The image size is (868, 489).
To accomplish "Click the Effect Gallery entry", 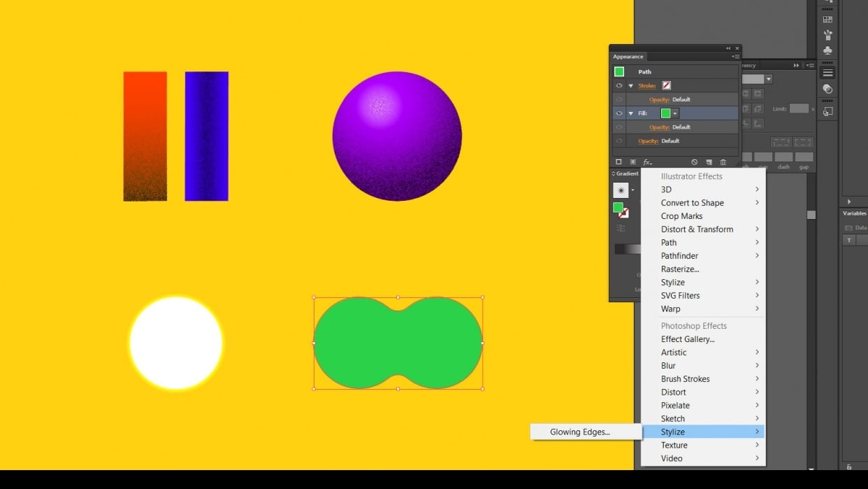I will click(687, 339).
